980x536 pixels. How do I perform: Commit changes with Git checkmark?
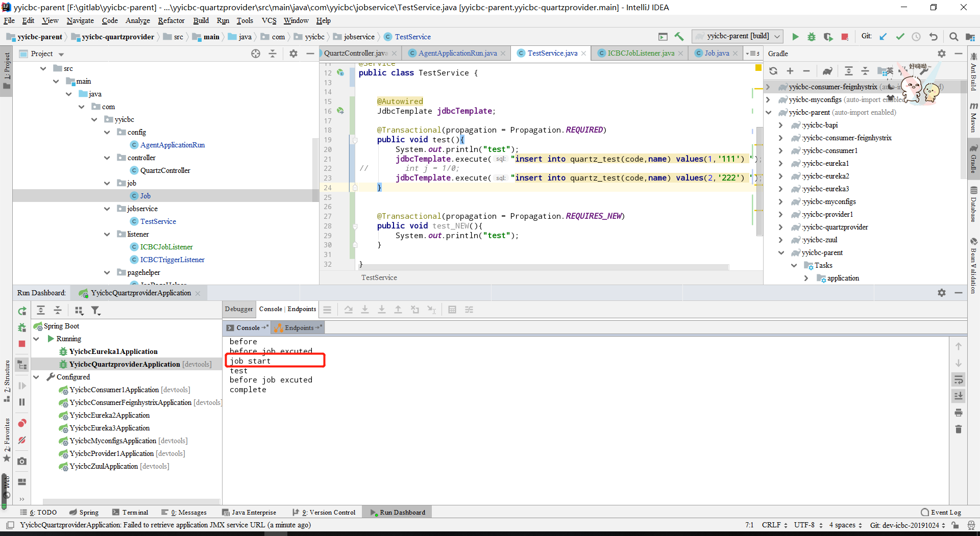tap(900, 37)
